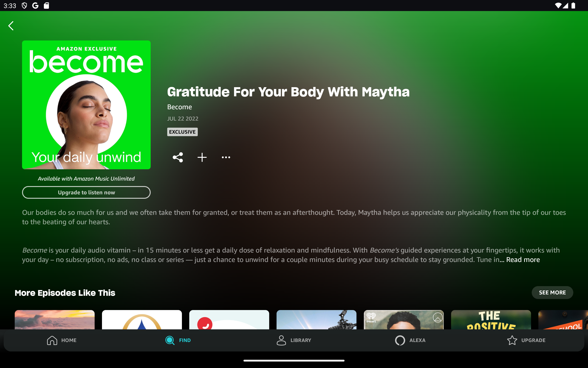Tap the battery status icon
The image size is (588, 368).
coord(573,6)
